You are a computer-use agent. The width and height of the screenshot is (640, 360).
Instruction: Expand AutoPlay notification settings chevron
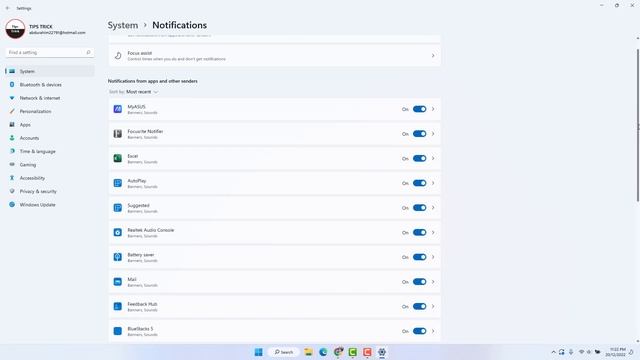(433, 183)
